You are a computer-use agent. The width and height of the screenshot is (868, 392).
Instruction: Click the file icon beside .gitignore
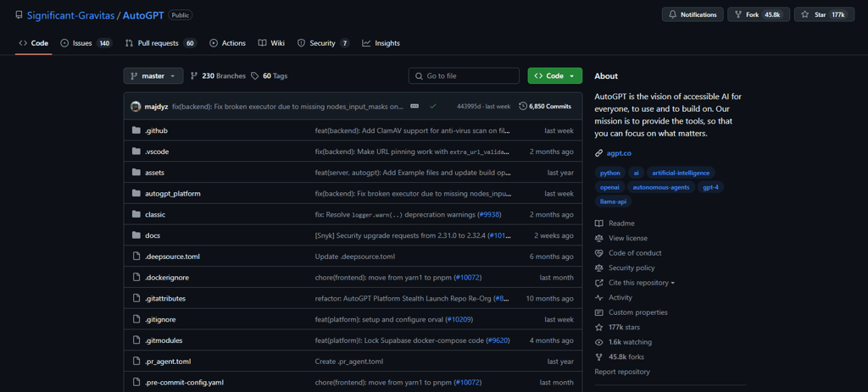pyautogui.click(x=136, y=319)
